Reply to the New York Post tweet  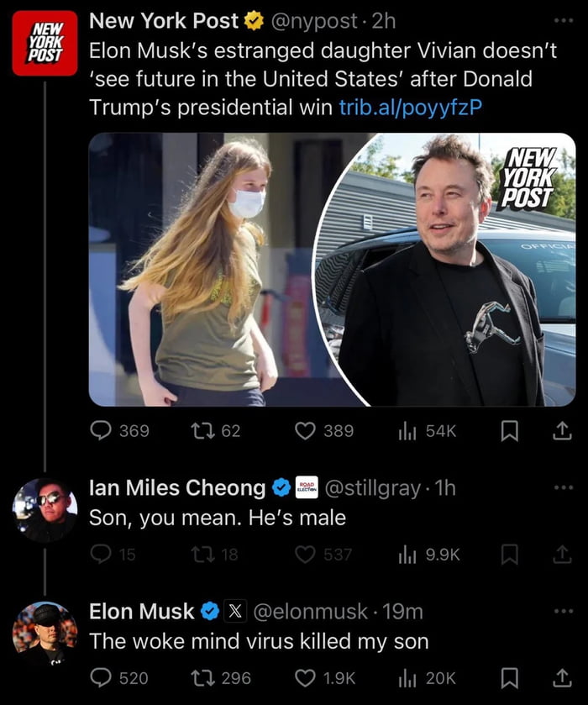click(101, 431)
